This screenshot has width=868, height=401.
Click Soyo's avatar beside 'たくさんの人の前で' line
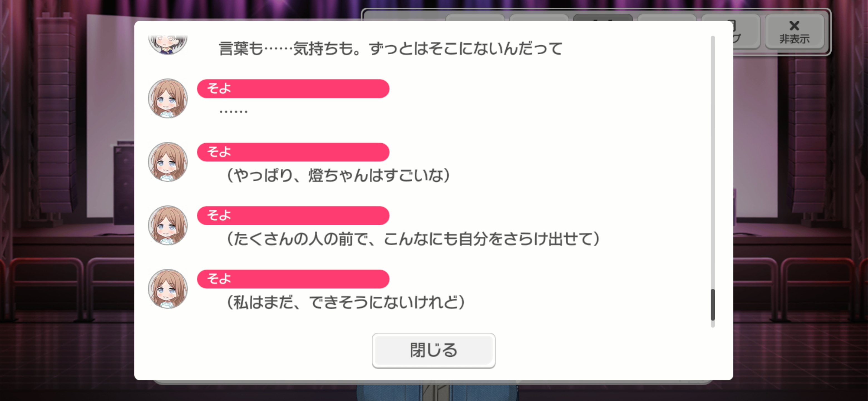(168, 225)
